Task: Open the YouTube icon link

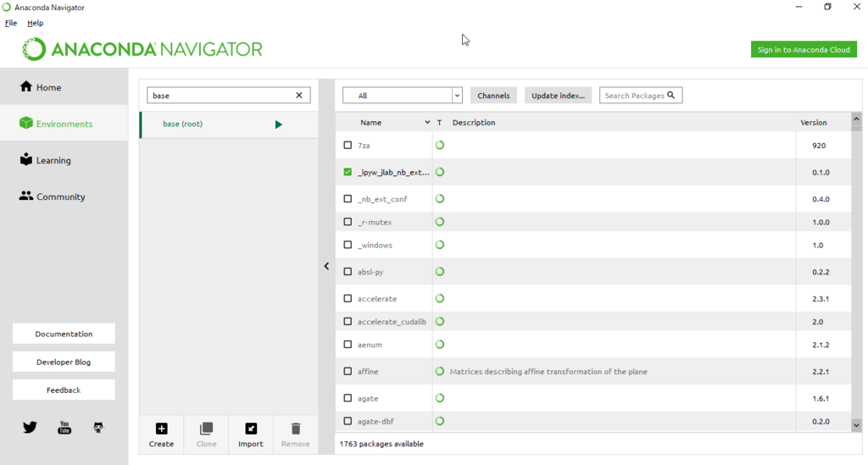Action: [x=64, y=428]
